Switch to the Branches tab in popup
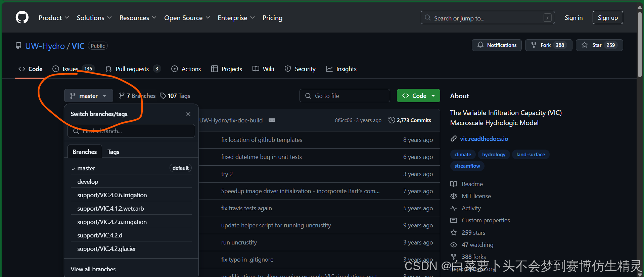Image resolution: width=644 pixels, height=277 pixels. click(85, 152)
